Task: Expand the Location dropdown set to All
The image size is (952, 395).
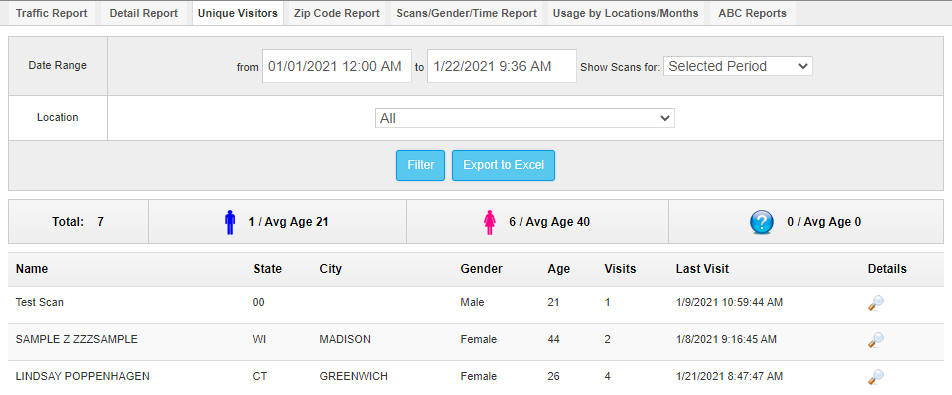Action: coord(525,118)
